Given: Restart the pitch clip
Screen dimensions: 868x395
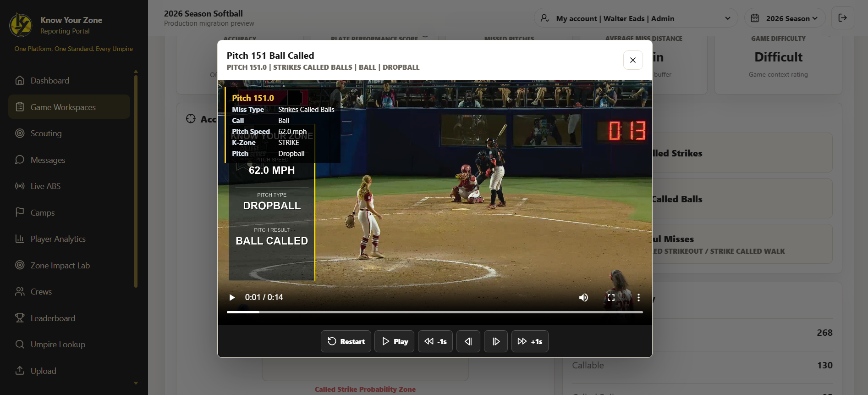Looking at the screenshot, I should click(346, 341).
